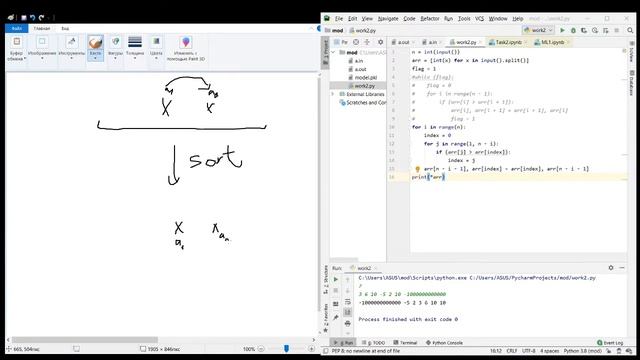Switch to the ML1.ipynb editor tab

point(552,42)
